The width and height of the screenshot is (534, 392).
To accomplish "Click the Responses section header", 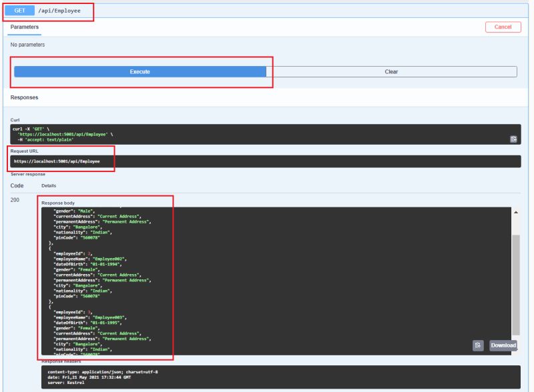I will [x=23, y=97].
